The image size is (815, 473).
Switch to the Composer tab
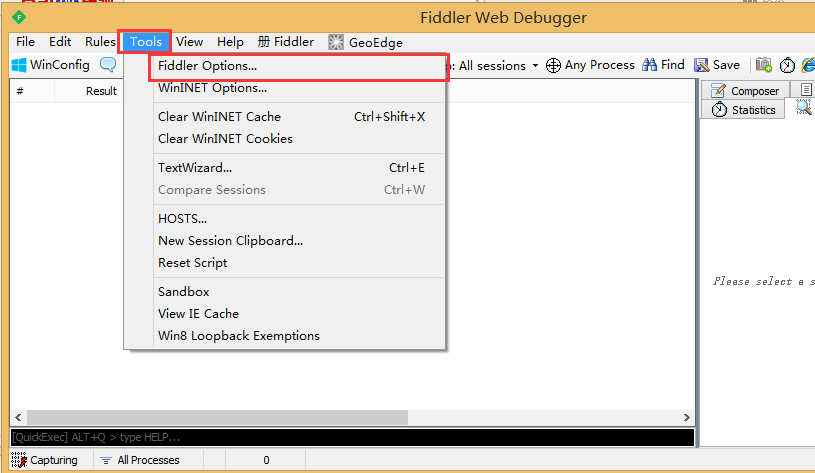pos(745,91)
